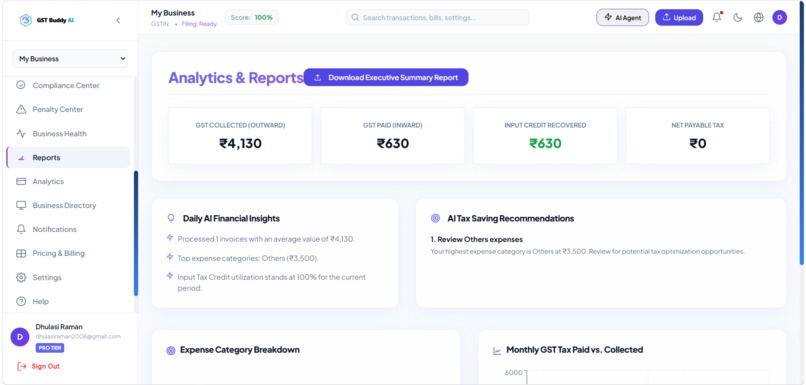
Task: Open the language globe icon
Action: 759,17
